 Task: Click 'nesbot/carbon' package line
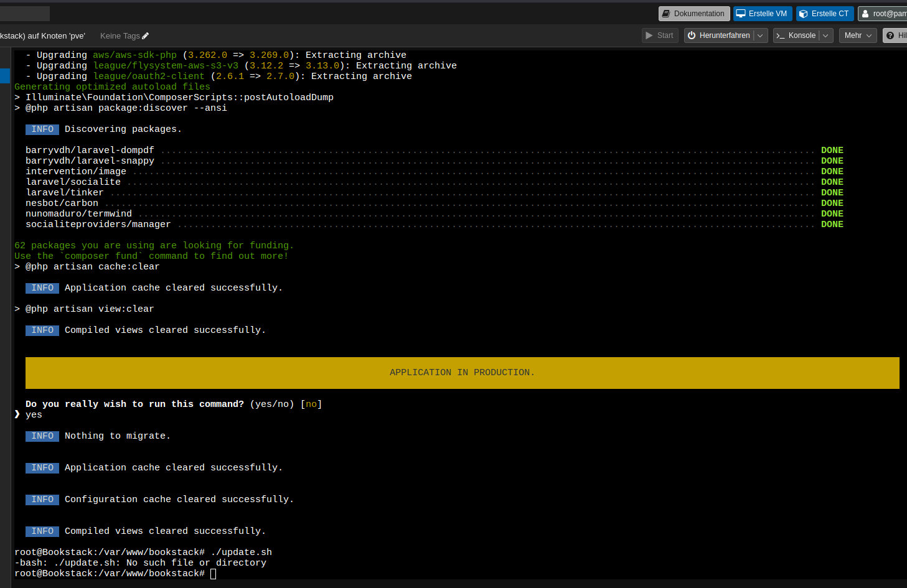(435, 203)
